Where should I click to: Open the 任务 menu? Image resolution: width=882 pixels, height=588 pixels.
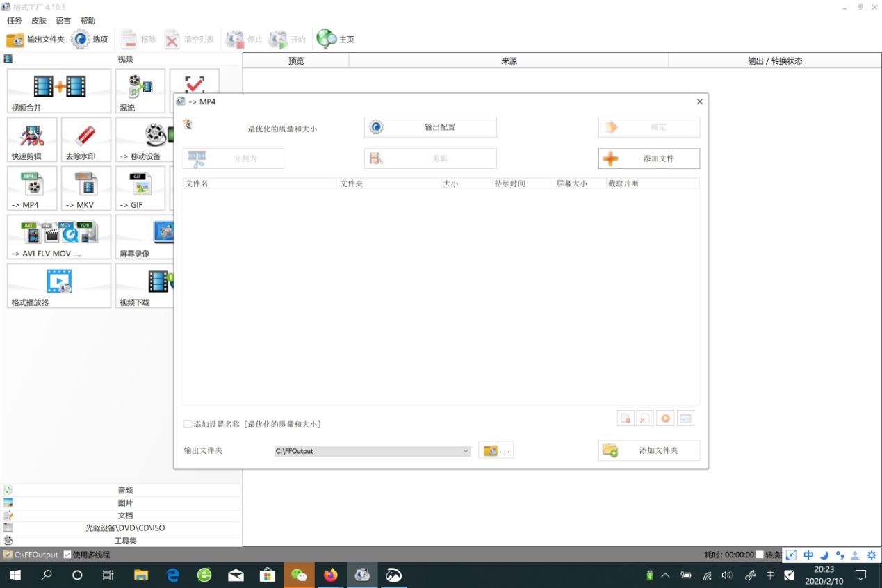pyautogui.click(x=14, y=21)
